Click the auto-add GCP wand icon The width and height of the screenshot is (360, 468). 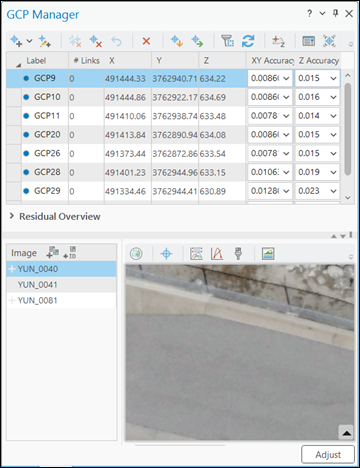click(44, 41)
